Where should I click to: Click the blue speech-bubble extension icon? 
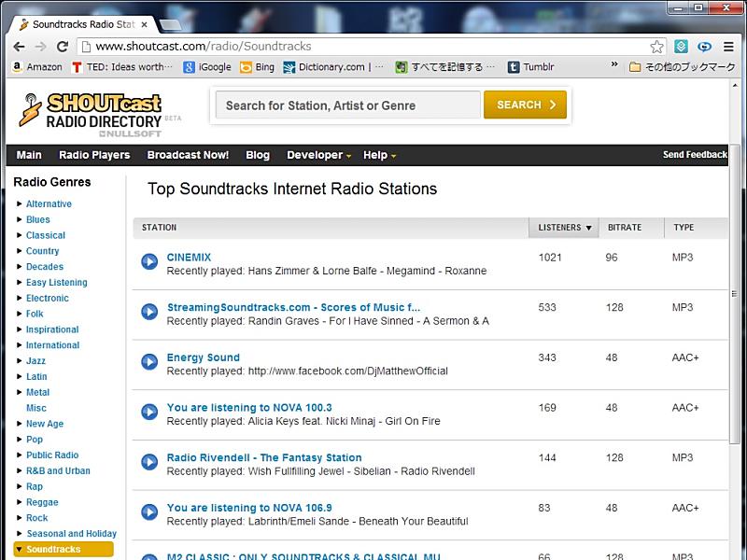705,47
